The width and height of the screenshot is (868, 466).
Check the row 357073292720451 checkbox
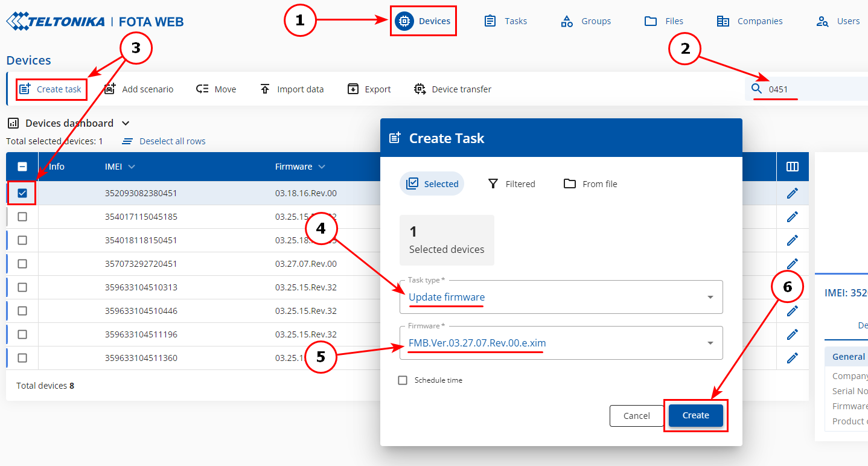coord(22,264)
